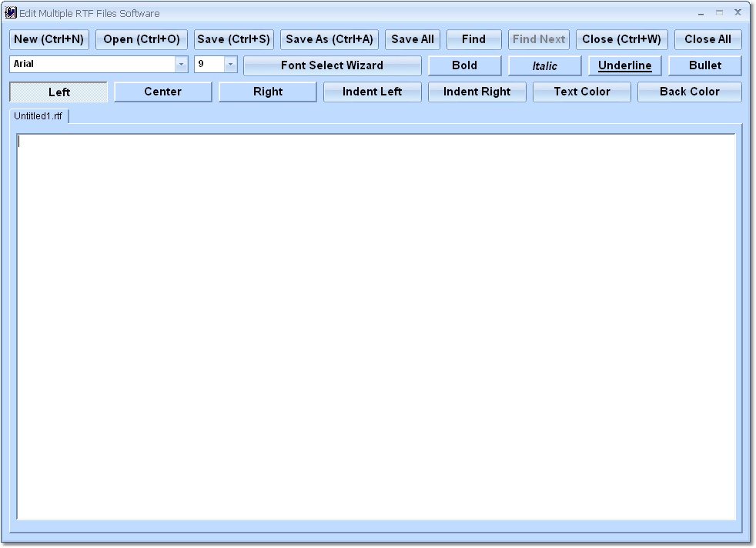
Task: Apply Bullet list formatting
Action: pos(705,65)
